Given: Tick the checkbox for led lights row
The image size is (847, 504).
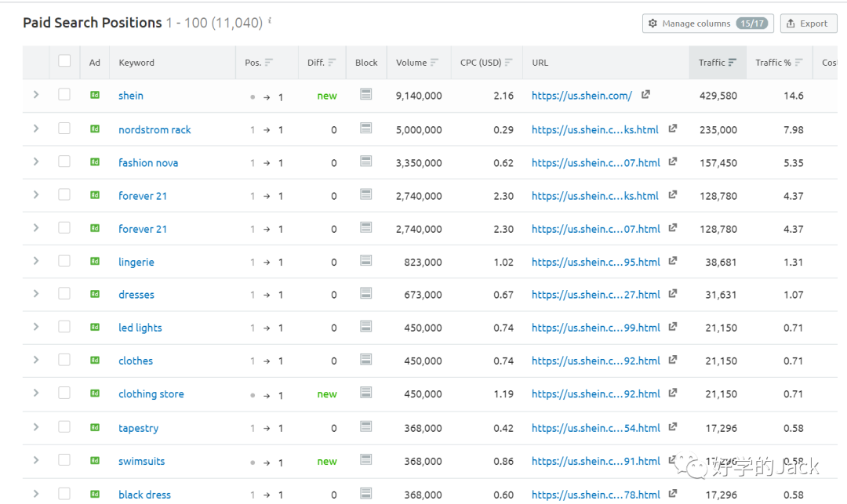Looking at the screenshot, I should [64, 327].
